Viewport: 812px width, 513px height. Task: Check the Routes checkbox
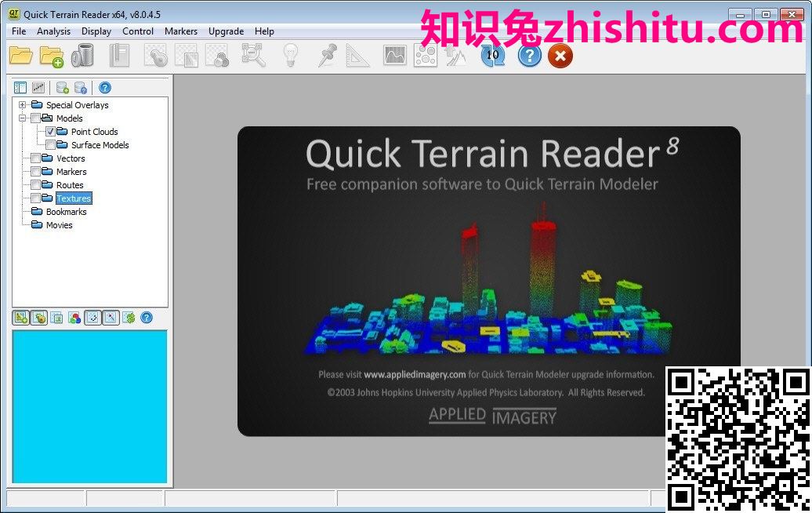pos(36,185)
